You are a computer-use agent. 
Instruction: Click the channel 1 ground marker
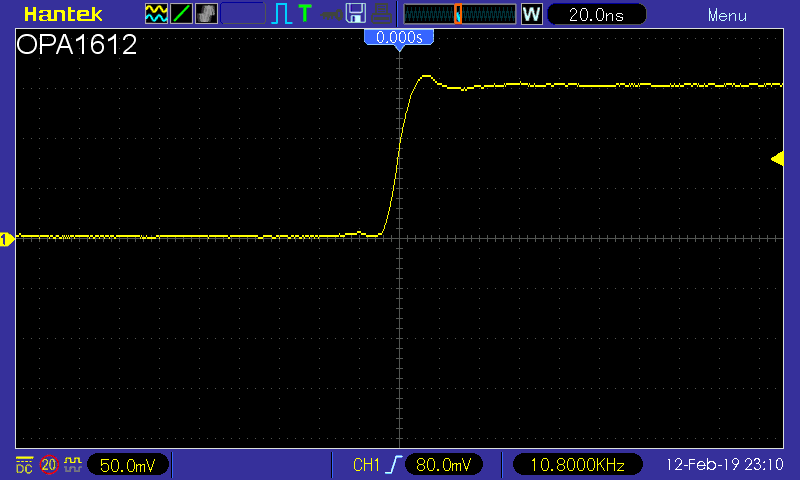pyautogui.click(x=7, y=239)
